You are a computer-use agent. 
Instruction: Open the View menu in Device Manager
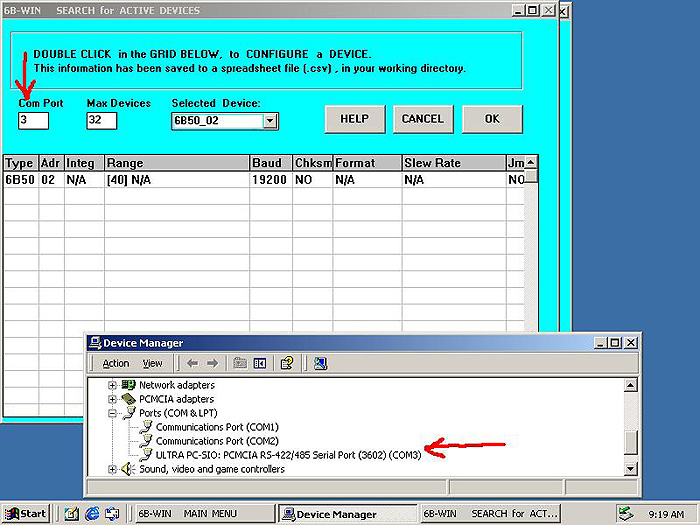[x=152, y=363]
